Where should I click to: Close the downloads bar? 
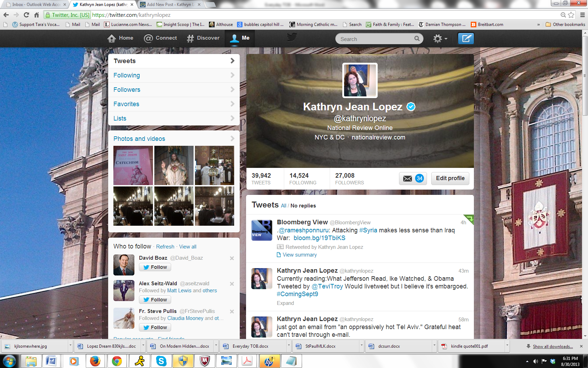pos(581,346)
